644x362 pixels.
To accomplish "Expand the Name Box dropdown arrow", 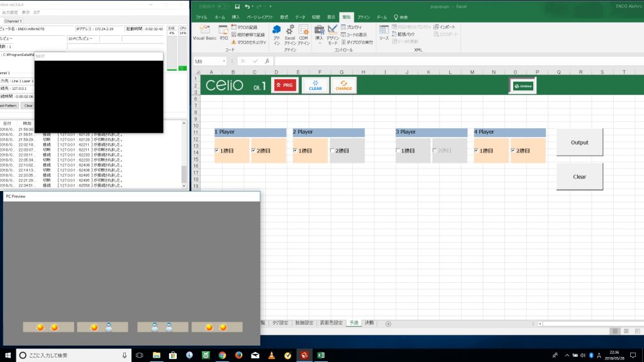I will (x=225, y=61).
